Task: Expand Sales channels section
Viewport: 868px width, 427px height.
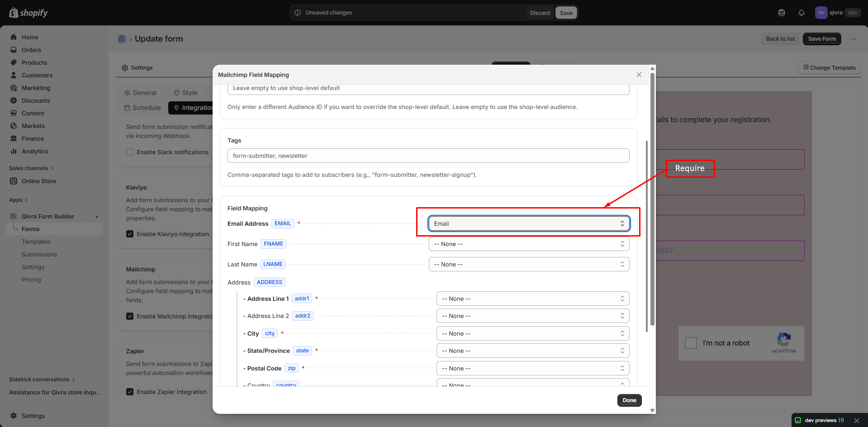Action: tap(31, 168)
